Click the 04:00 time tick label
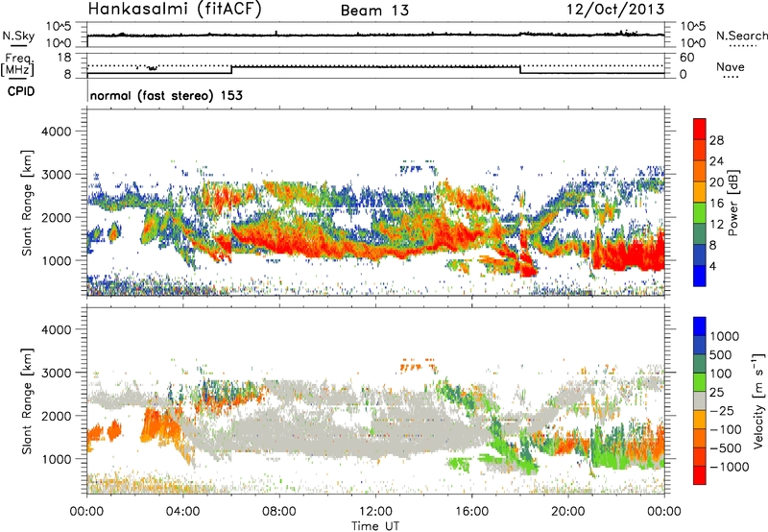 coord(182,512)
